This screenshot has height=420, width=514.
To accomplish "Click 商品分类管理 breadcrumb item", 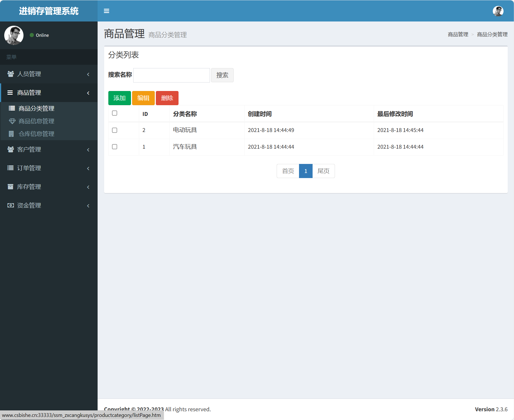I will click(x=492, y=34).
